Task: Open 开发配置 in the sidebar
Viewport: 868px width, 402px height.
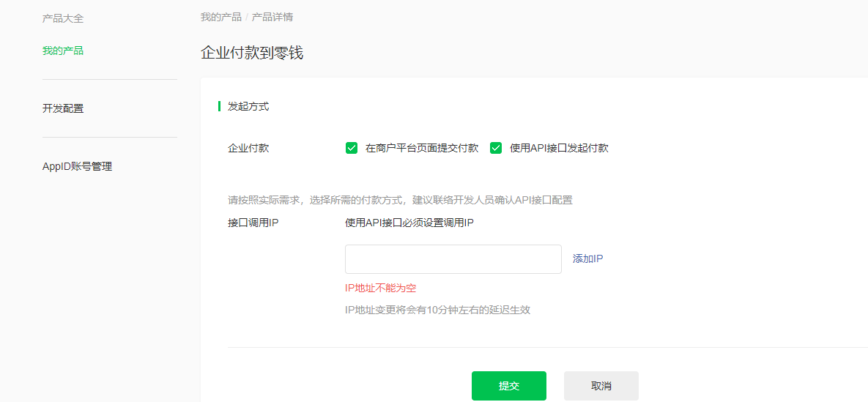Action: [63, 108]
